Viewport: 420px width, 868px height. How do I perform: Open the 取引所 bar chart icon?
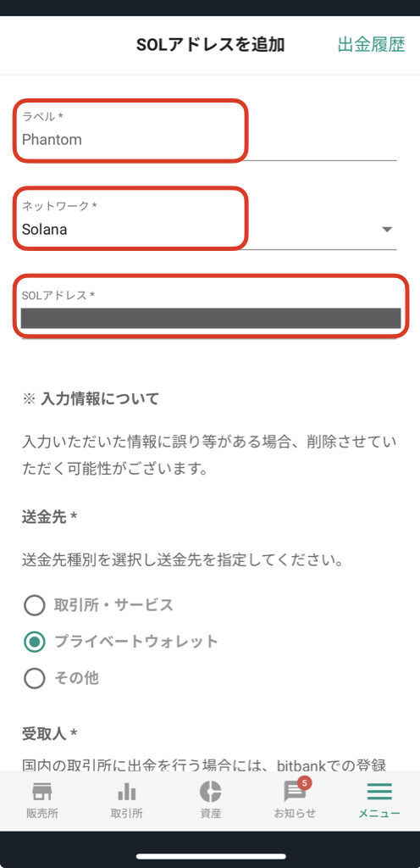tap(126, 792)
